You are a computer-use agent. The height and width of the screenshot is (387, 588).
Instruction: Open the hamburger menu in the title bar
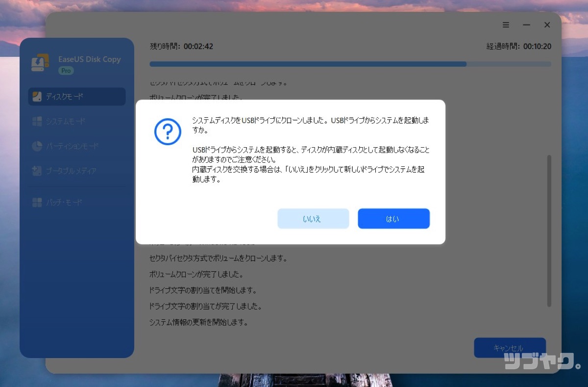pos(506,25)
